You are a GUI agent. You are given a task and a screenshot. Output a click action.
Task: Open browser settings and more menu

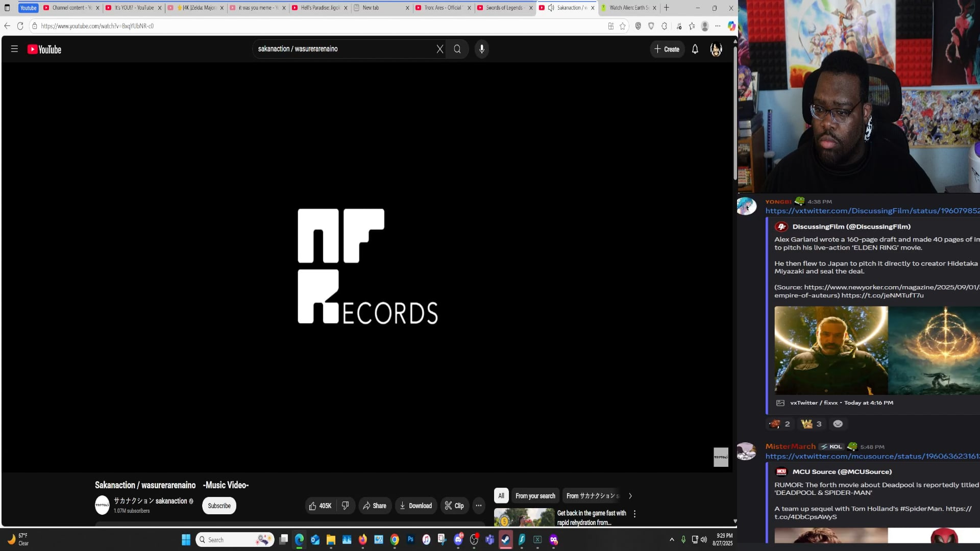click(718, 26)
